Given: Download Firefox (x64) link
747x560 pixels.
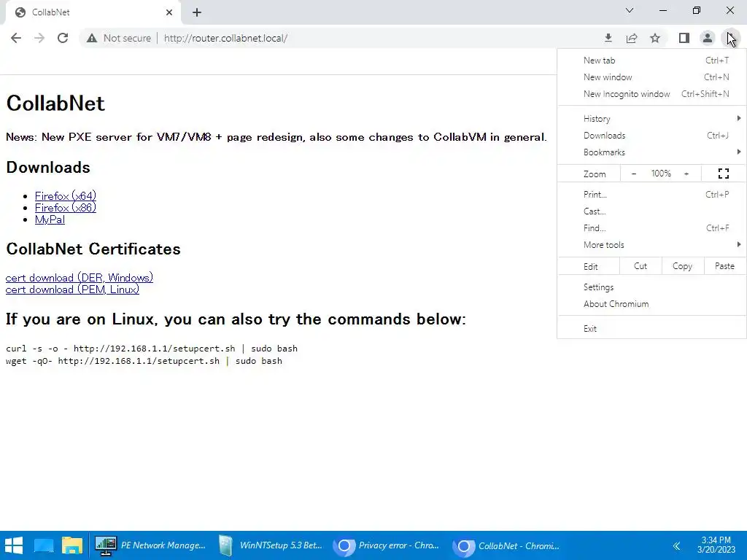Looking at the screenshot, I should tap(65, 195).
